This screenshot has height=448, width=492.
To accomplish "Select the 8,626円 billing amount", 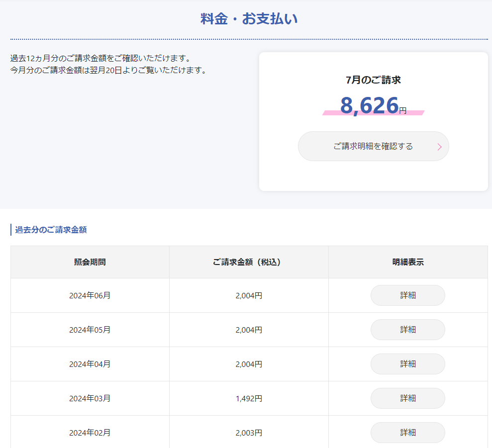I will 374,106.
